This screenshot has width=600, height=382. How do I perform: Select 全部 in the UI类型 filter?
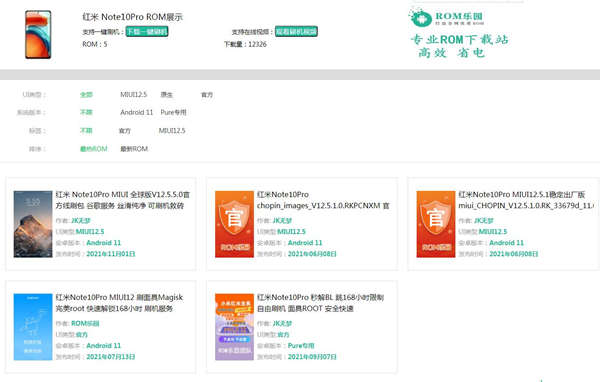(x=86, y=95)
